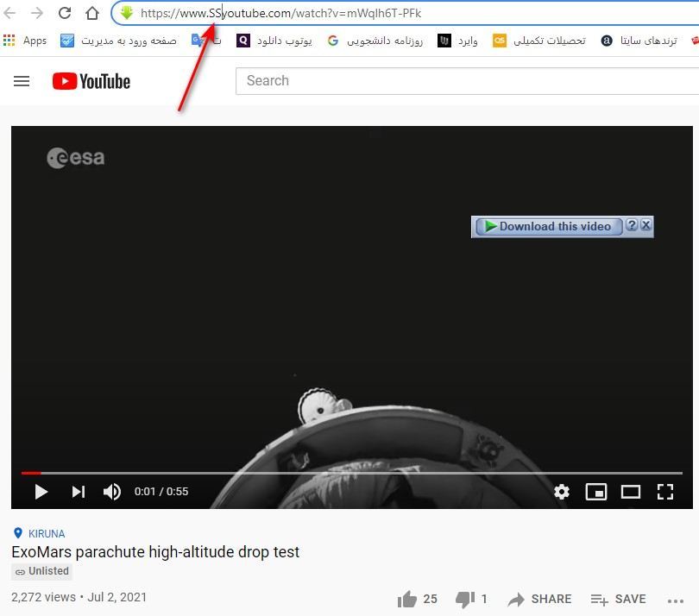Play the ExoMars video
The height and width of the screenshot is (616, 699).
tap(41, 492)
